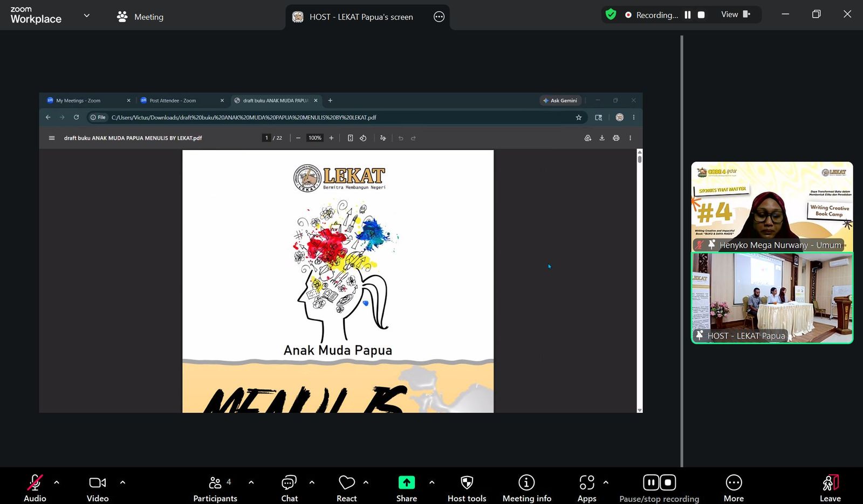The image size is (863, 504).
Task: Select the PDF draw annotation tool
Action: pyautogui.click(x=383, y=138)
